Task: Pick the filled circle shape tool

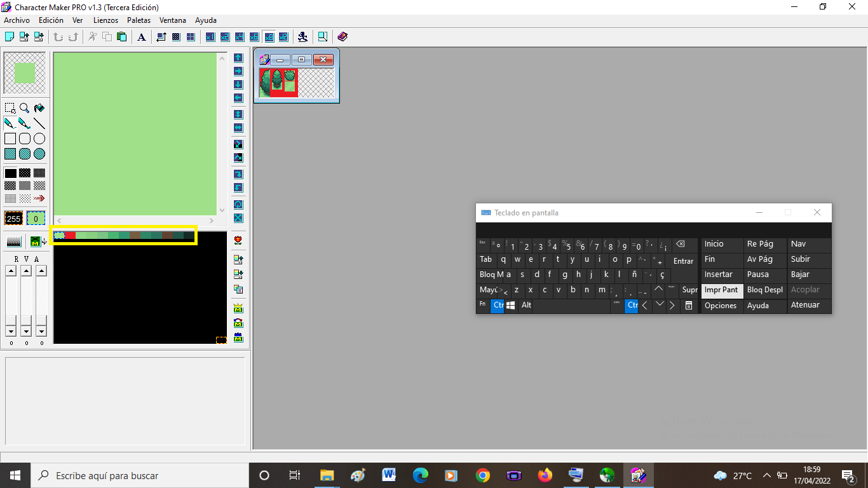Action: [x=39, y=154]
